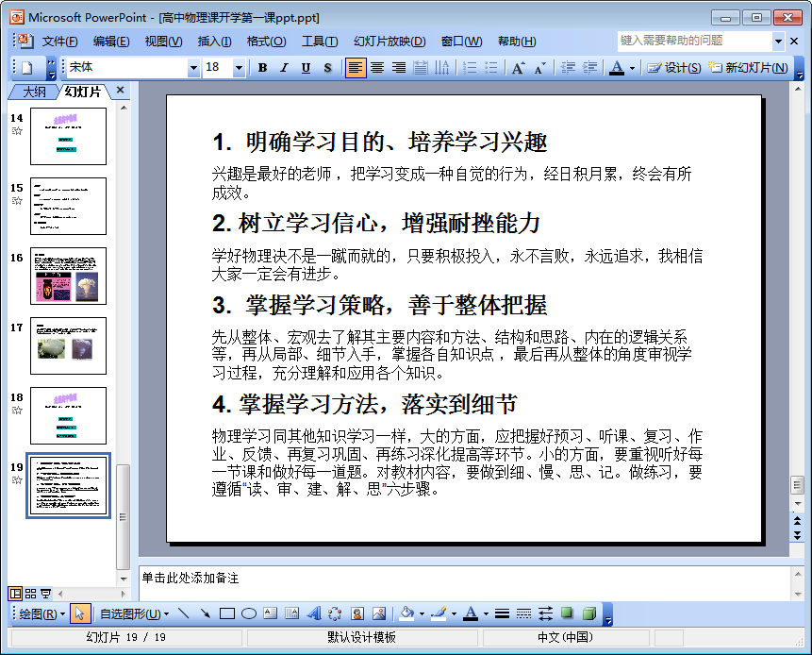Apply line color brush
This screenshot has width=812, height=655.
439,614
